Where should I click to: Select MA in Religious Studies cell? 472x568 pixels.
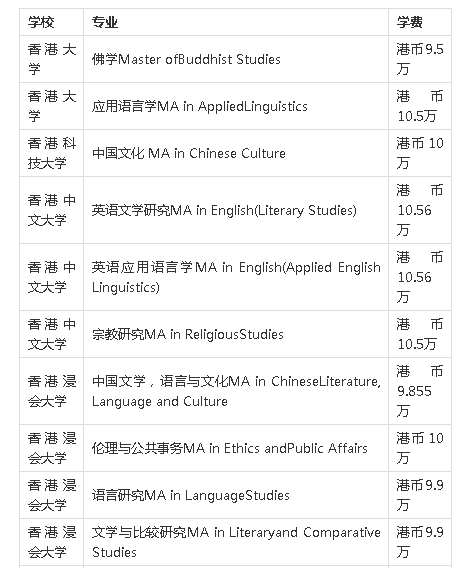pos(236,334)
